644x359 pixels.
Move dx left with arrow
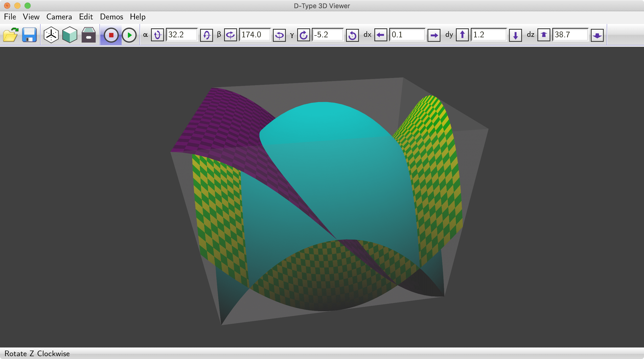tap(381, 35)
